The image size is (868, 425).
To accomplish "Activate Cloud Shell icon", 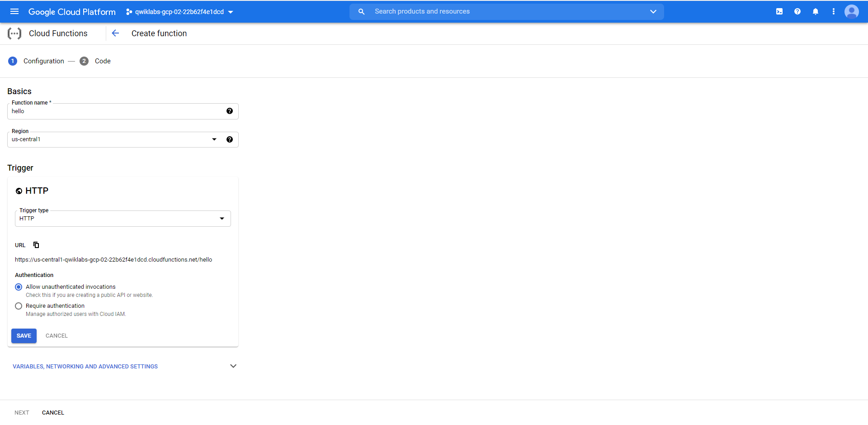I will tap(779, 12).
